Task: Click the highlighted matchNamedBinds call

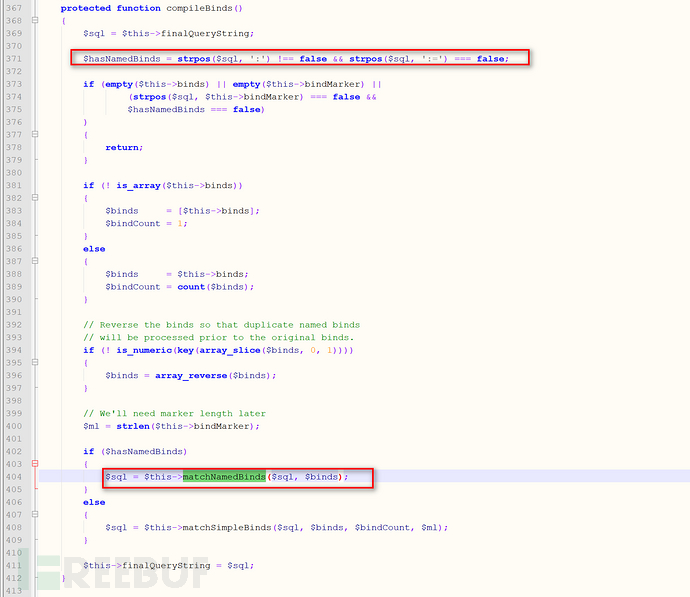Action: point(224,476)
